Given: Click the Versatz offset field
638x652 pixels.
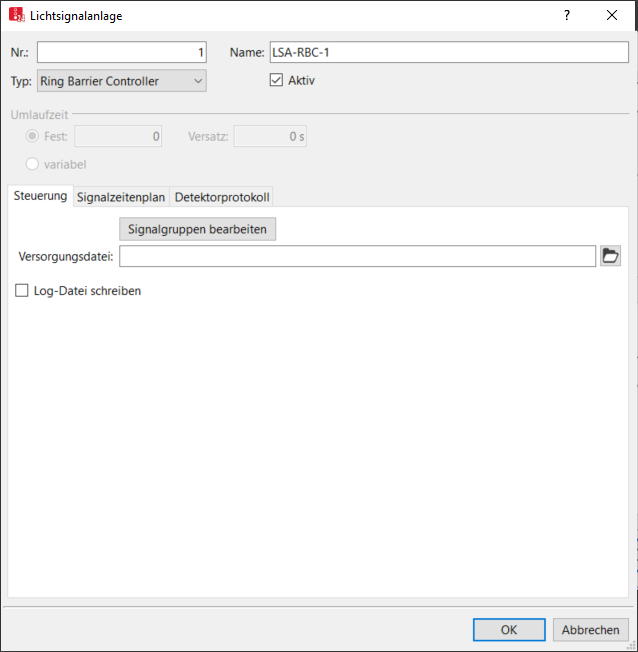Looking at the screenshot, I should [270, 136].
